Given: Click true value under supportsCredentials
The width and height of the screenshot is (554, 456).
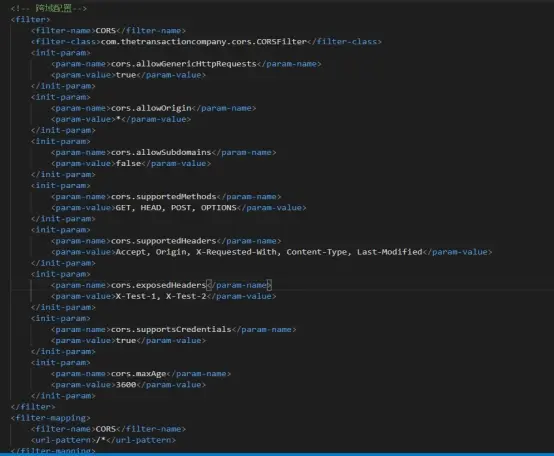Looking at the screenshot, I should click(126, 340).
